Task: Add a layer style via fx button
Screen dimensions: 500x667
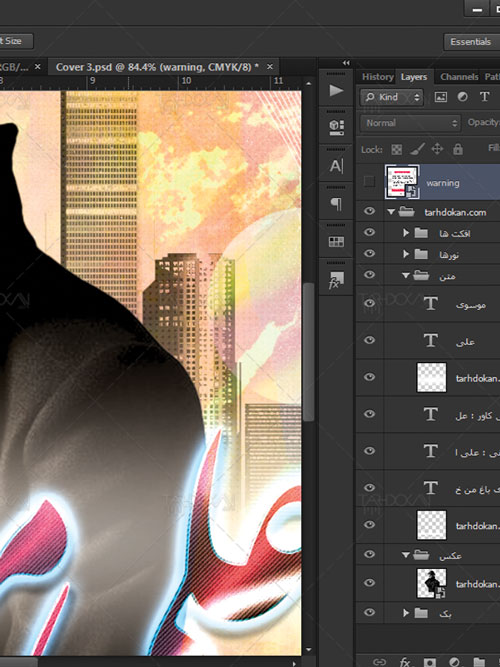Action: 405,662
